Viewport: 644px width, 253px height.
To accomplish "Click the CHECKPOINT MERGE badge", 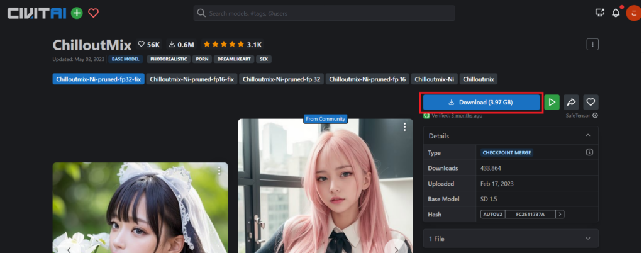I will coord(507,153).
